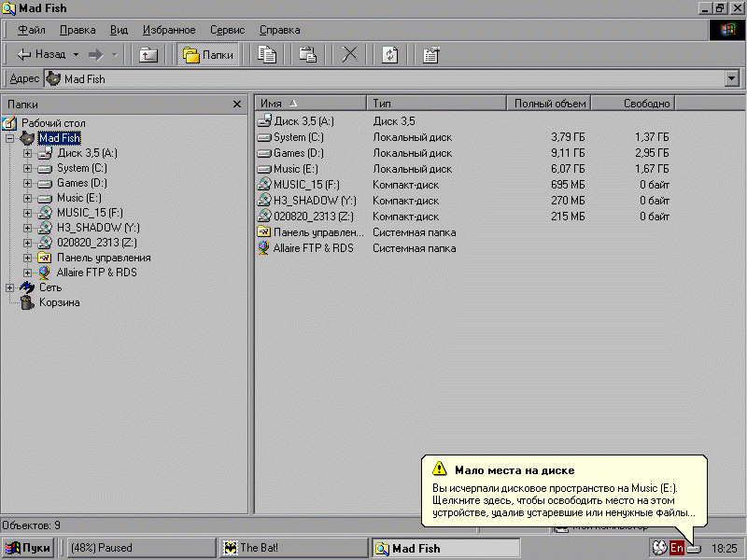
Task: Click the Up one level folder icon
Action: pos(148,55)
